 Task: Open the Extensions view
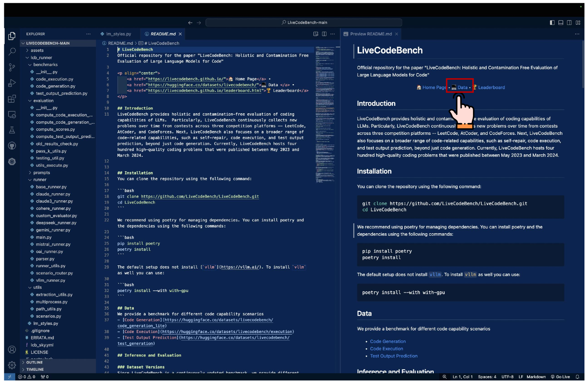point(12,99)
